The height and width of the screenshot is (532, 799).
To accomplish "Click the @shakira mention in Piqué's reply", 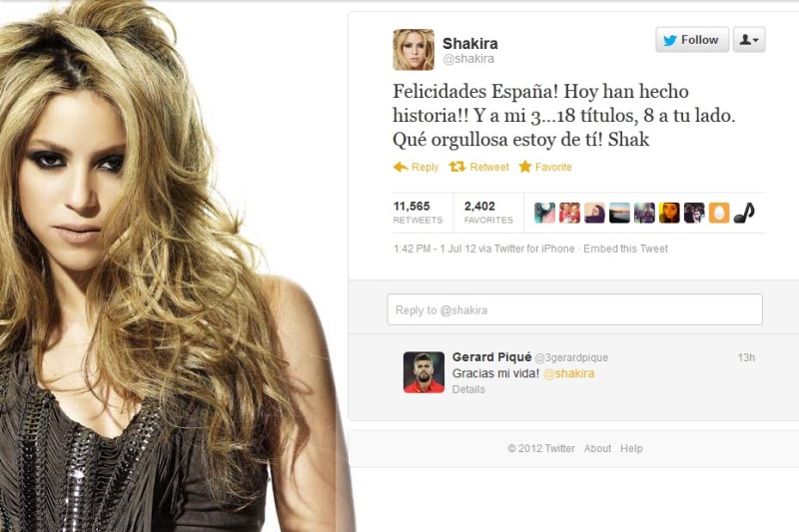I will [x=568, y=373].
